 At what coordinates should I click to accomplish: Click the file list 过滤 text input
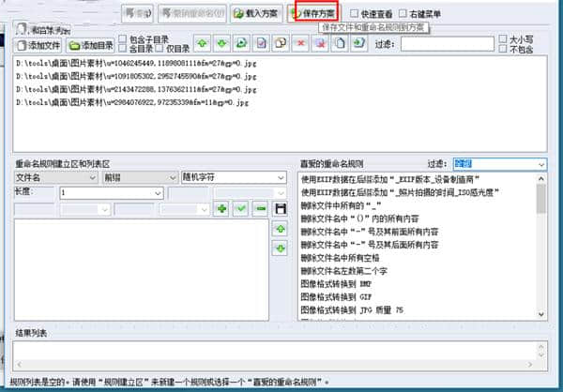pos(448,44)
